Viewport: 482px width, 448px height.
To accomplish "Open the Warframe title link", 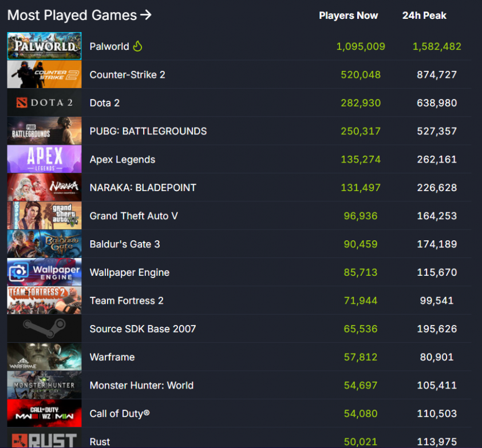I will coord(112,358).
